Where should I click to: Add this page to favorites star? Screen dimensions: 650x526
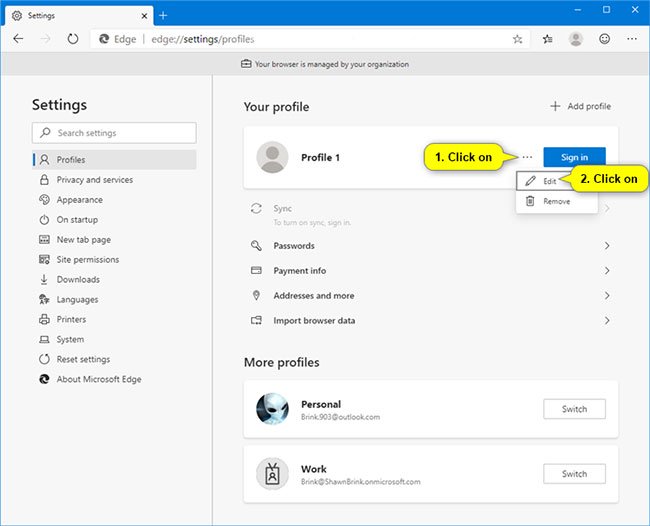point(517,39)
